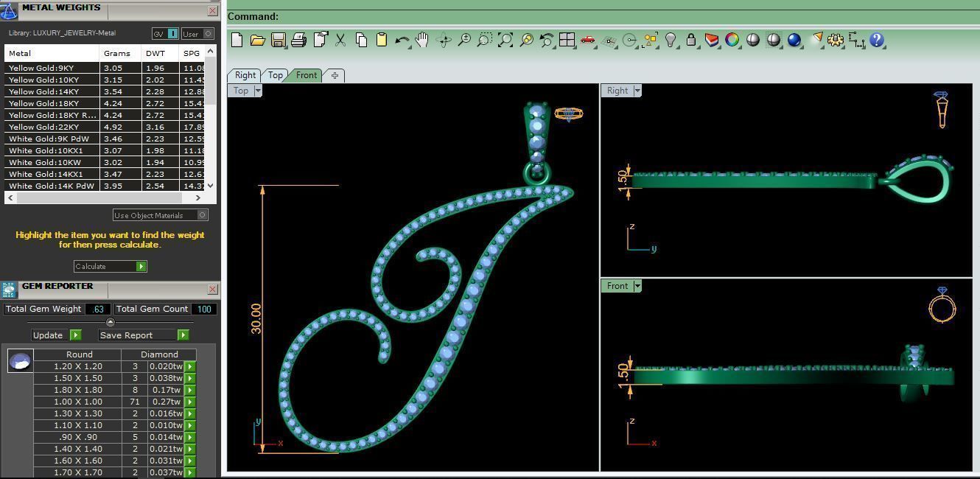Click the Update button in Gem Reporter
The width and height of the screenshot is (980, 479).
pyautogui.click(x=56, y=335)
